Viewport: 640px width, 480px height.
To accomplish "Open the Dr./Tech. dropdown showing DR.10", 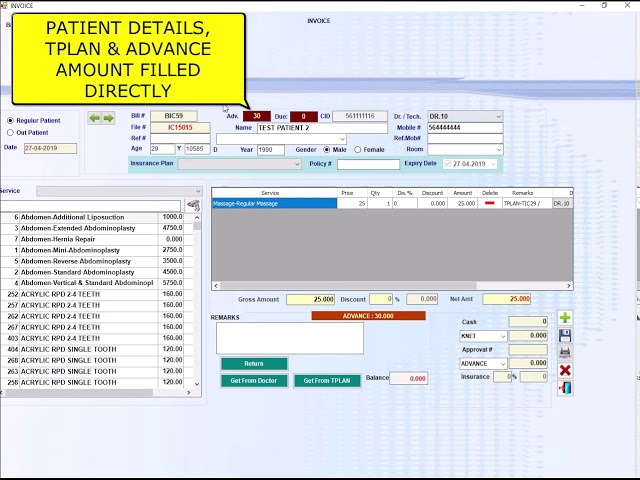I will (x=498, y=117).
